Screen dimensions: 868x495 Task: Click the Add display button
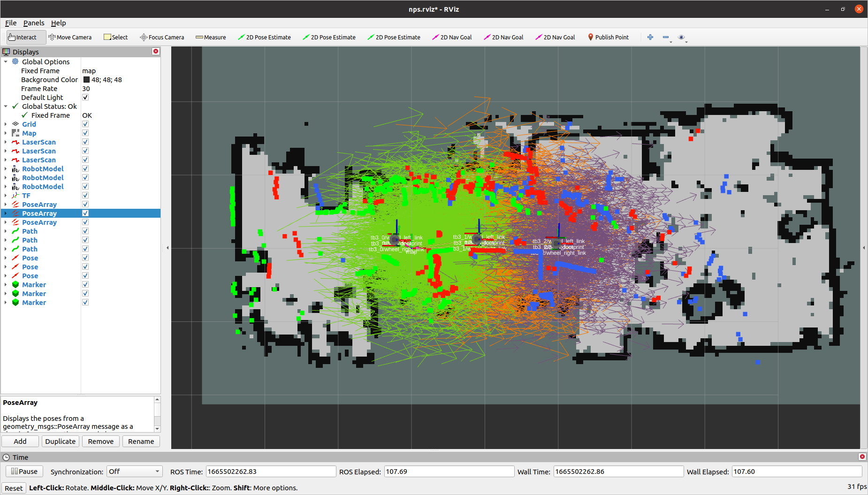20,442
